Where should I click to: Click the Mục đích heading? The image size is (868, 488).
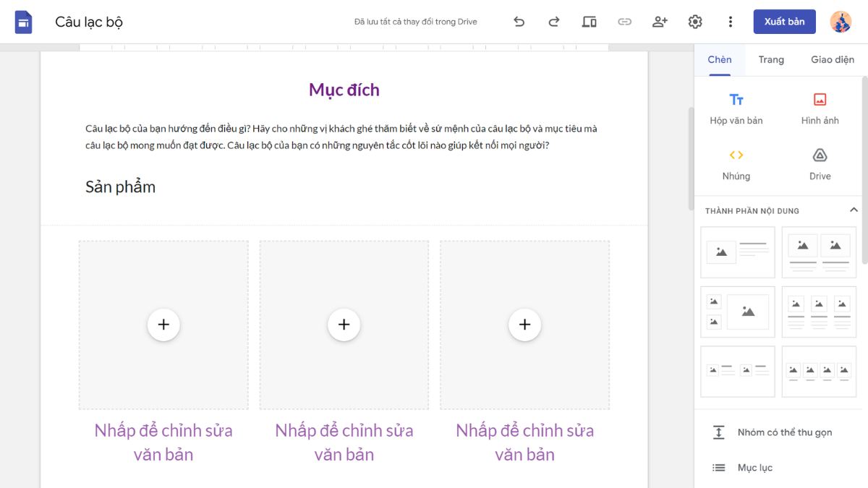tap(344, 90)
